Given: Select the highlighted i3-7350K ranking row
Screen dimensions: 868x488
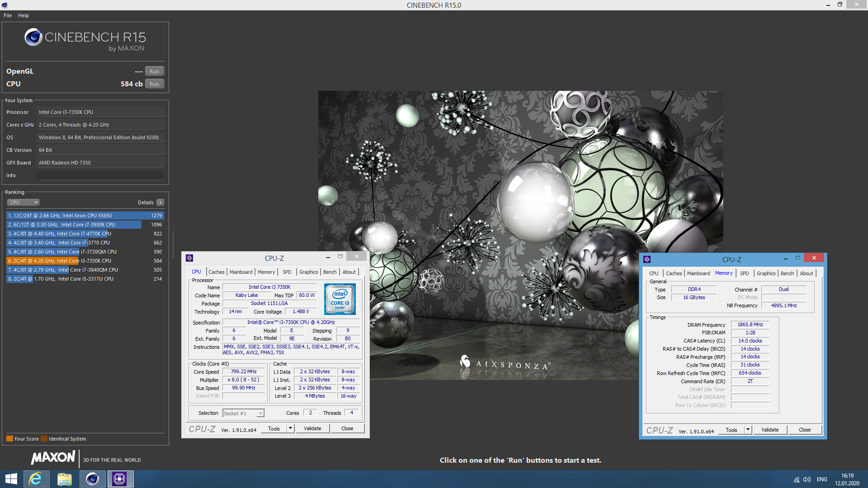Looking at the screenshot, I should click(85, 261).
